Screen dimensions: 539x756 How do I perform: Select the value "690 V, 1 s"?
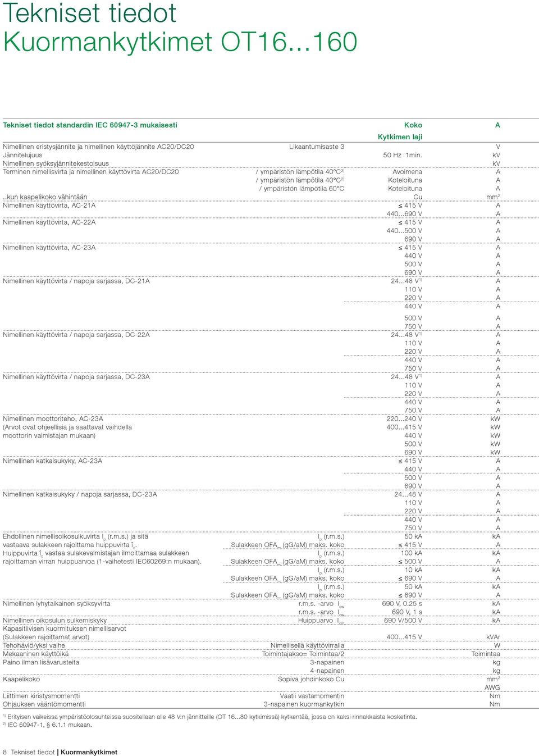[x=407, y=612]
